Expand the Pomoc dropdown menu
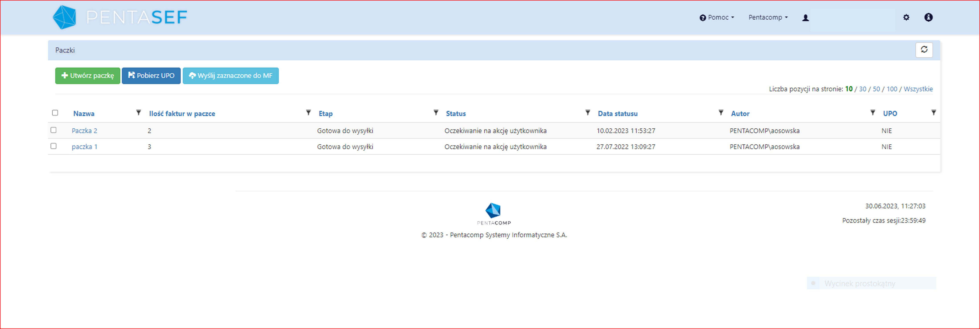 [717, 18]
